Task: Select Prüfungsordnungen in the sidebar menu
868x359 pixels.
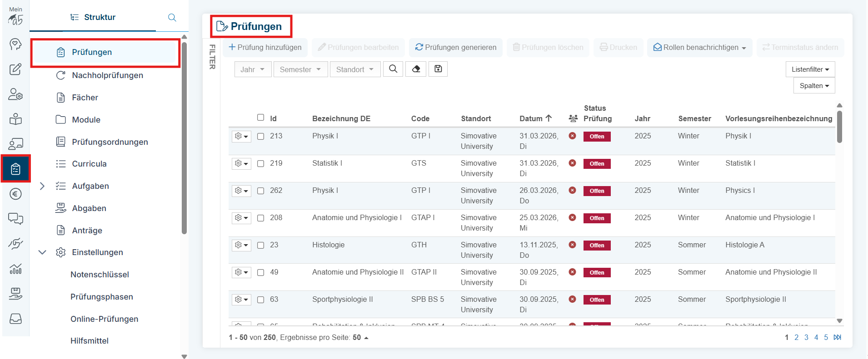Action: click(x=110, y=142)
